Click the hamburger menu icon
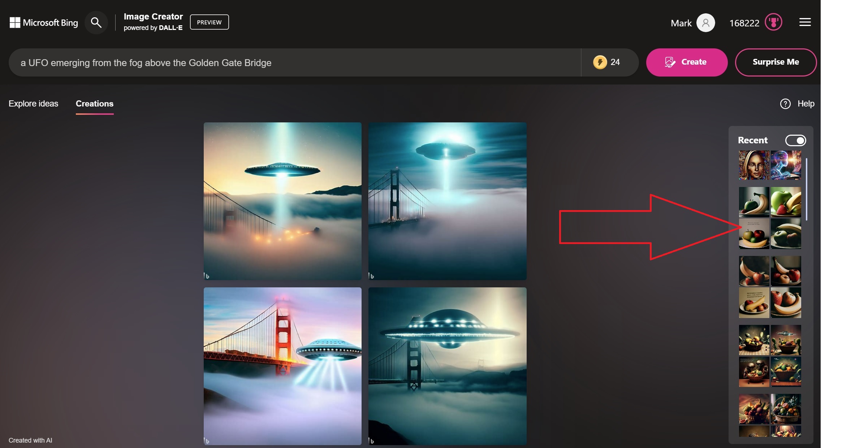The width and height of the screenshot is (868, 448). [804, 22]
